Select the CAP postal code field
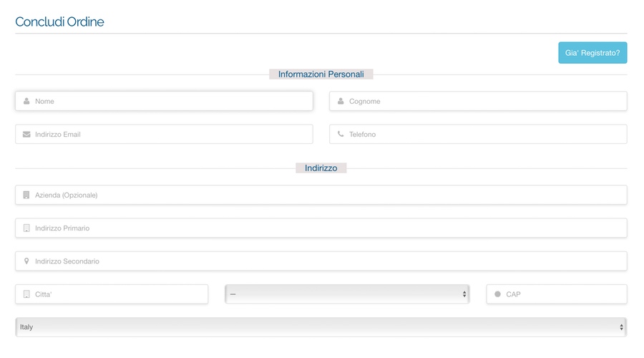 tap(557, 294)
